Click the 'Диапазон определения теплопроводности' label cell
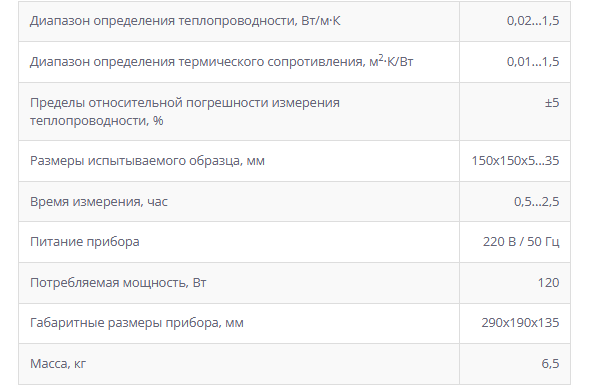This screenshot has height=389, width=596. pos(239,21)
